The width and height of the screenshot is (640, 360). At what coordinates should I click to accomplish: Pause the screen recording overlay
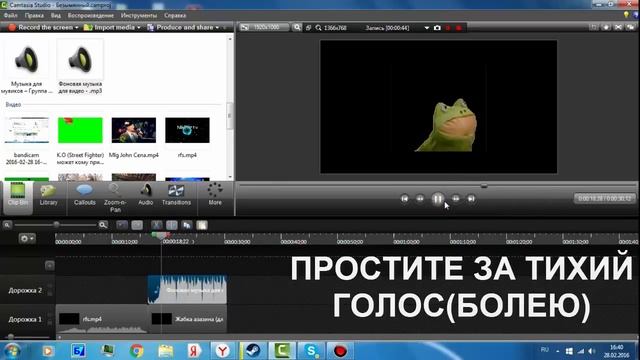tap(448, 28)
